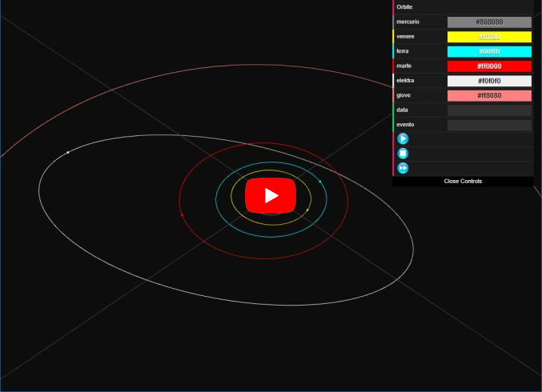Viewport: 542px width, 392px height.
Task: Click the elektra label
Action: pos(405,81)
